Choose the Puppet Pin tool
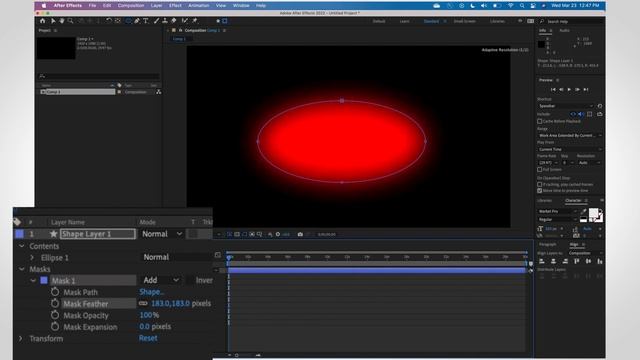This screenshot has width=640, height=360. tap(195, 21)
